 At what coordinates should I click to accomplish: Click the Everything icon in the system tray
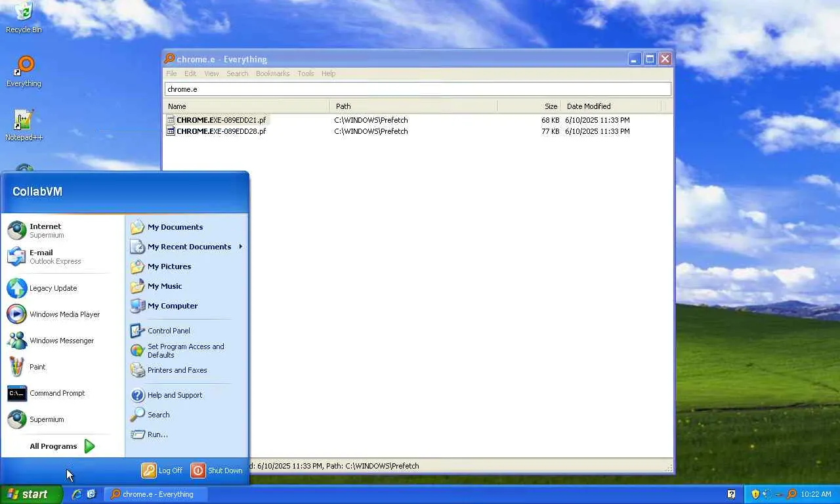[791, 494]
